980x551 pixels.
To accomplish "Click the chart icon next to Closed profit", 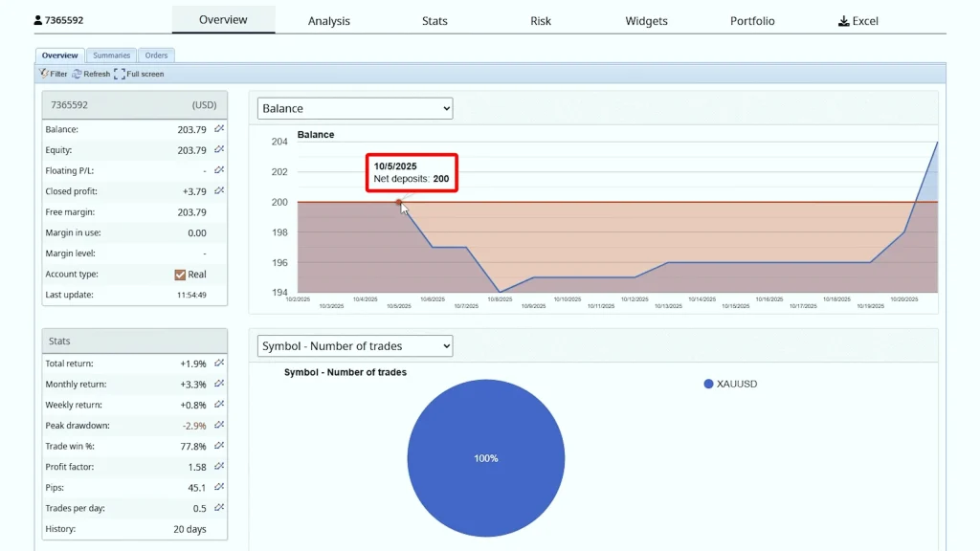I will (x=219, y=191).
